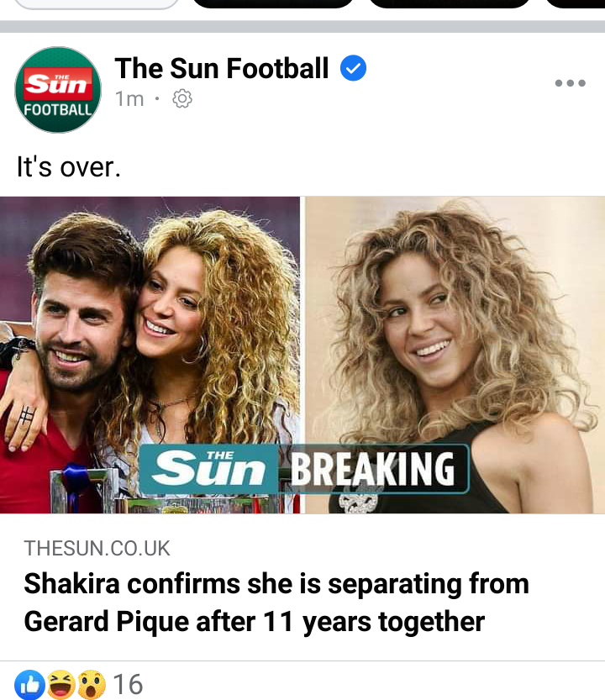Click the "It's over." post caption

(69, 167)
